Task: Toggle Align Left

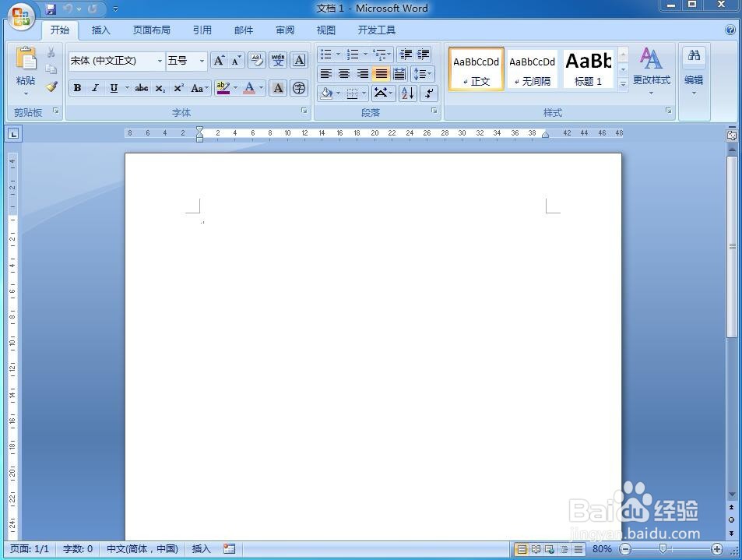Action: [x=325, y=74]
